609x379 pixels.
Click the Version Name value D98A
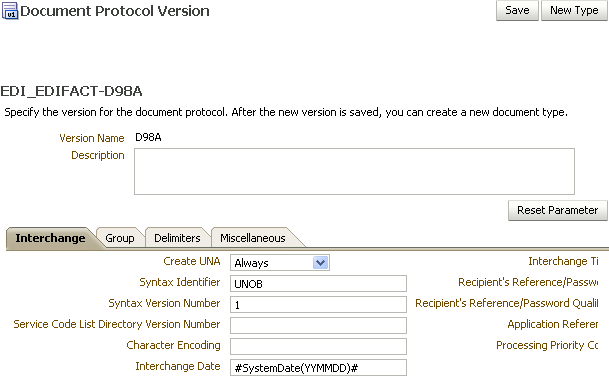(148, 137)
